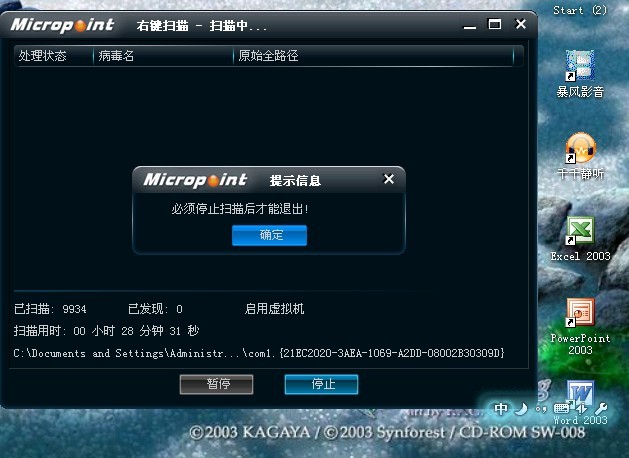This screenshot has width=629, height=458.
Task: Click the 必须停止扫描后才能退出! message text
Action: coord(240,209)
